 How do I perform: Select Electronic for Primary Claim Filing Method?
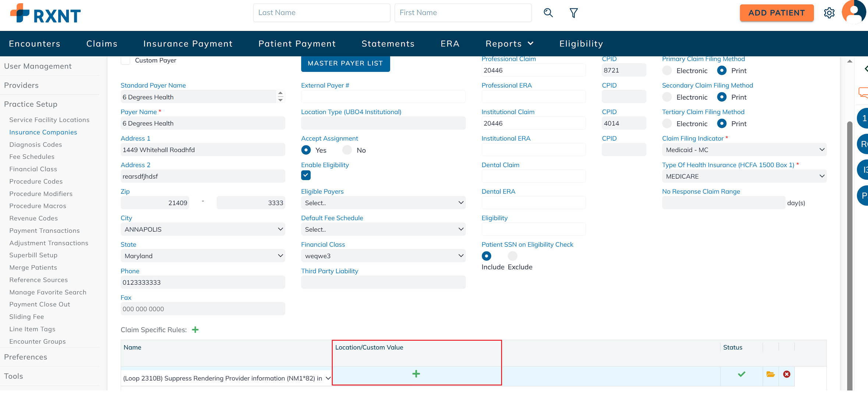pos(667,70)
